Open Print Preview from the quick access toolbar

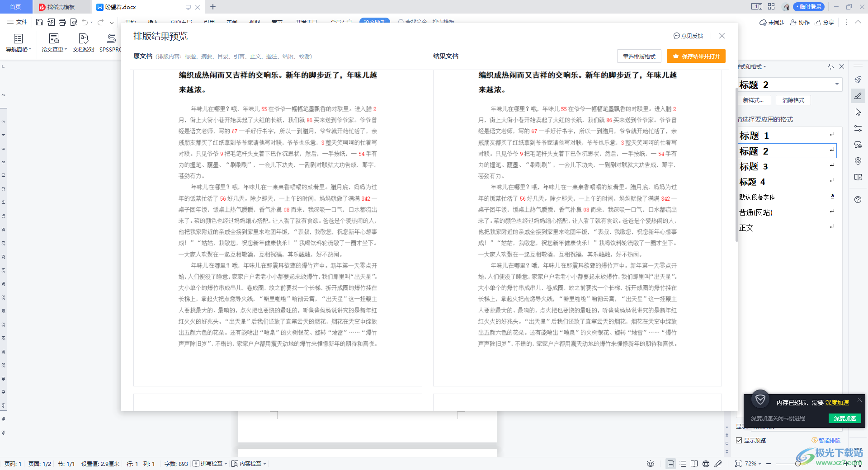pyautogui.click(x=73, y=22)
